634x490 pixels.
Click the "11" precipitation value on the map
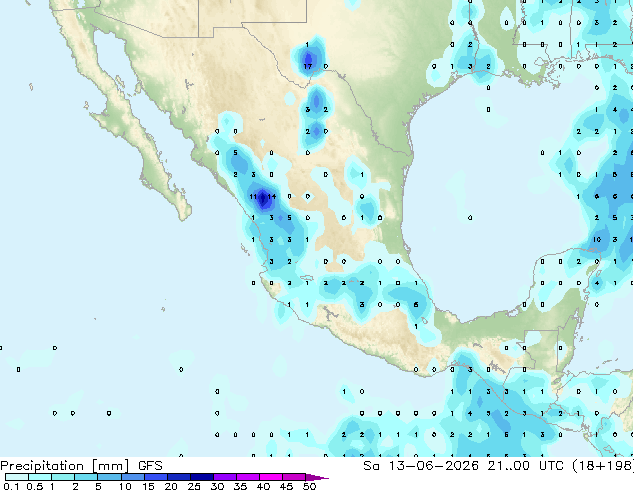[x=253, y=197]
